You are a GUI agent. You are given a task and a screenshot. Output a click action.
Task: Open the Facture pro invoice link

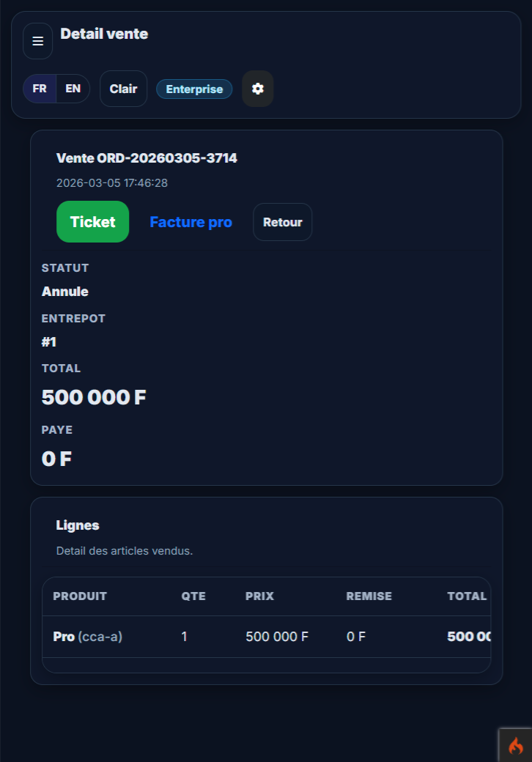[x=191, y=222]
